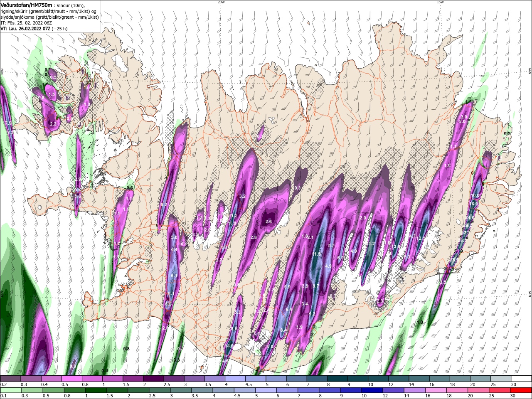Click the 0.8 value over the southwest sea

pos(126,349)
